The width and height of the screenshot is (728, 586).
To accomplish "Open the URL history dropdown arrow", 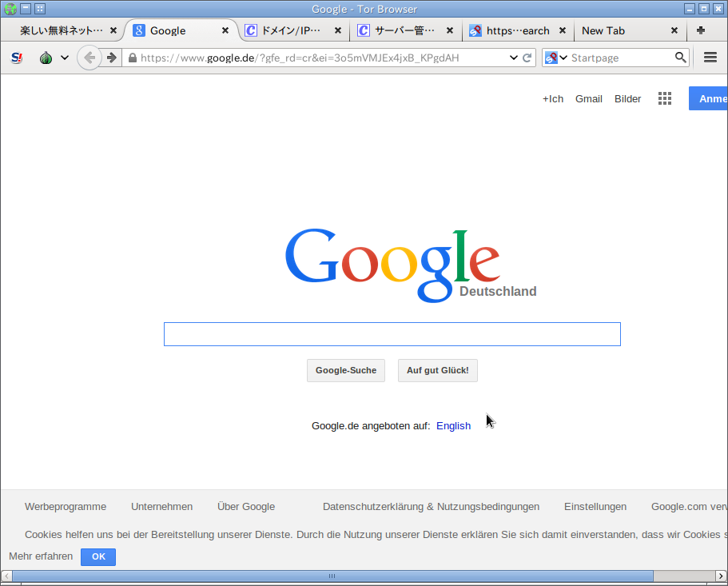I will (514, 58).
